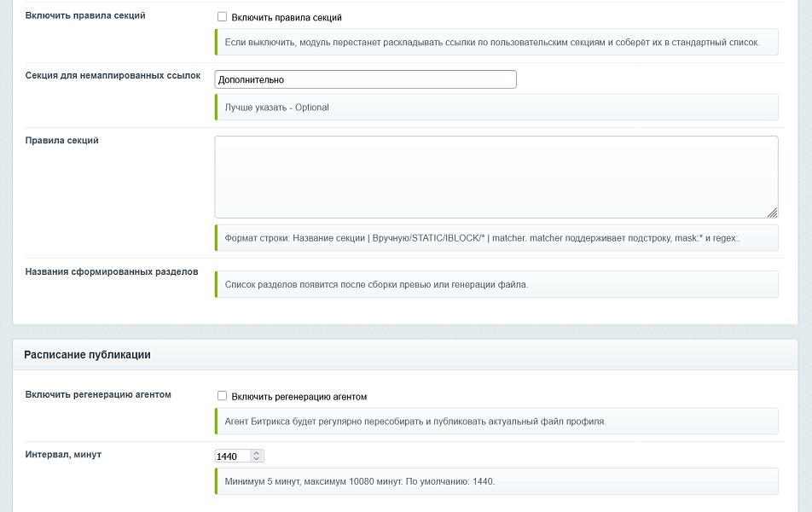Click the hint "Если выключить, модуль перестанет раскладывать"
Viewport: 812px width, 512px height.
(x=496, y=42)
